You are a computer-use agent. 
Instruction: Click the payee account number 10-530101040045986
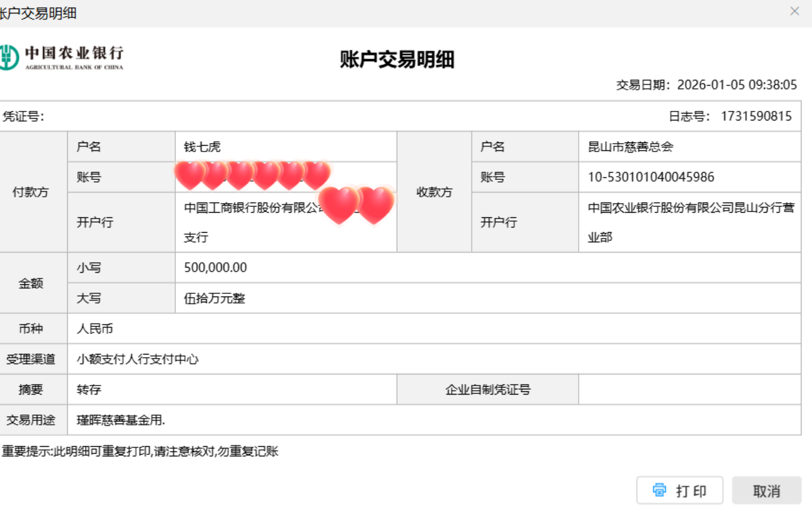click(x=651, y=177)
